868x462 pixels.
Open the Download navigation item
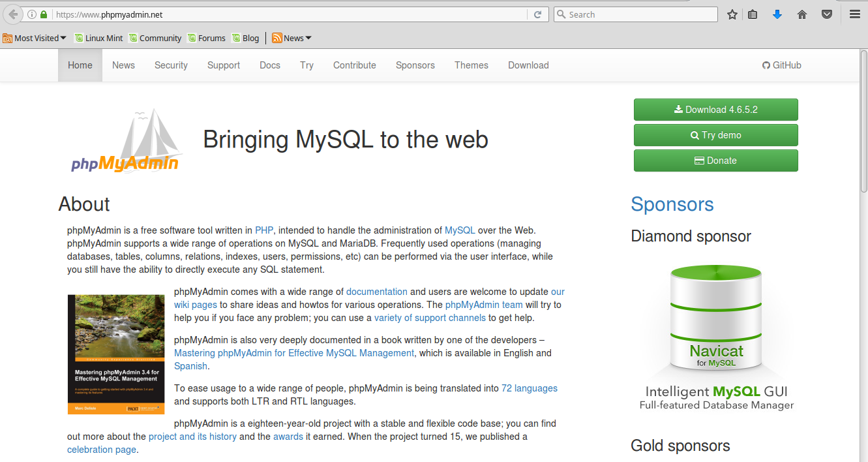click(528, 65)
